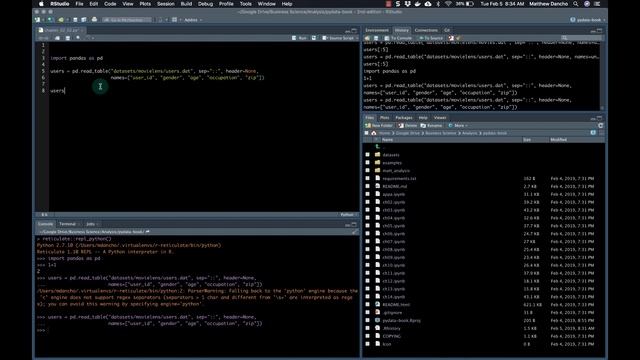
Task: Click the print icon in main toolbar
Action: [94, 20]
